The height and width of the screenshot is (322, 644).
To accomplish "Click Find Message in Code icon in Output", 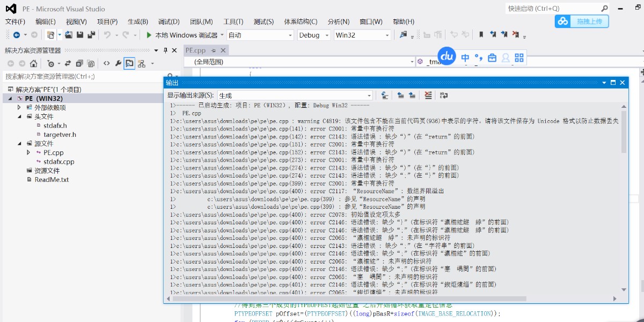I will coord(385,95).
